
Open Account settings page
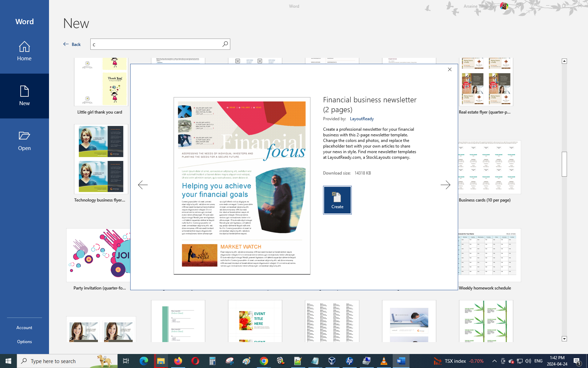pos(24,328)
